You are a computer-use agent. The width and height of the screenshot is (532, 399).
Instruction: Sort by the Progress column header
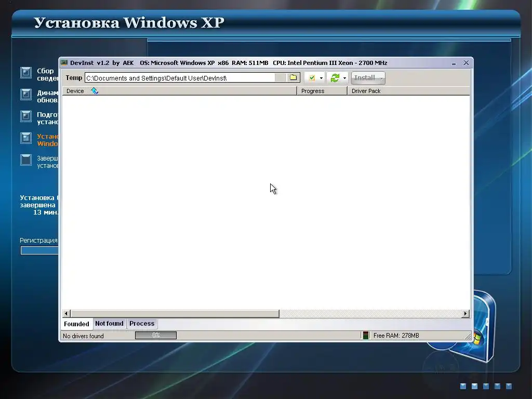322,91
